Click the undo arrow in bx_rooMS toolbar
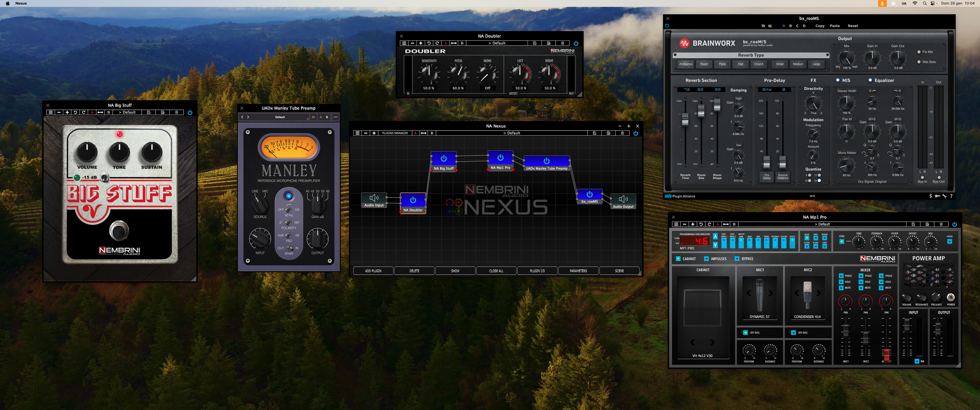The width and height of the screenshot is (980, 410). click(x=763, y=26)
